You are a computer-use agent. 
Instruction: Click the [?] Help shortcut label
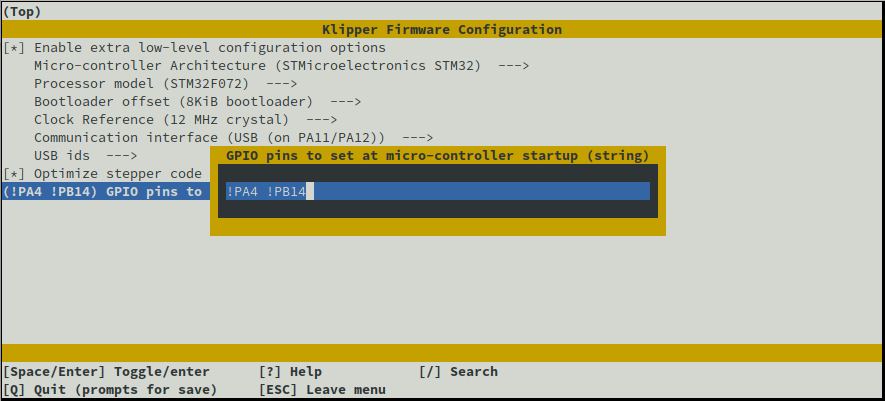pyautogui.click(x=290, y=372)
